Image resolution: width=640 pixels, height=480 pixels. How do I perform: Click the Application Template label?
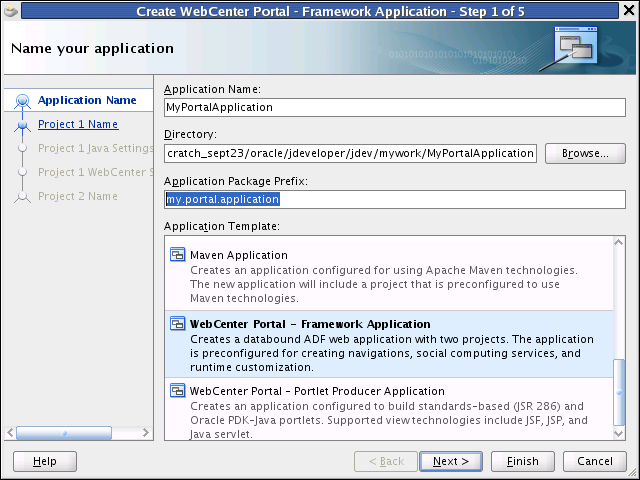click(222, 226)
